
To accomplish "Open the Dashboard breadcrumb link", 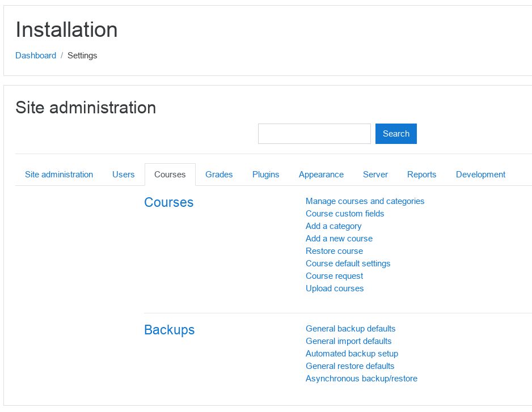I will point(36,56).
